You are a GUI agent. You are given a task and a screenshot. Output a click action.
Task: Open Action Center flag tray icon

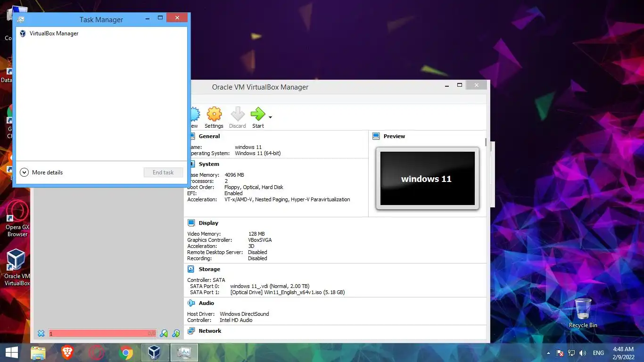(560, 353)
